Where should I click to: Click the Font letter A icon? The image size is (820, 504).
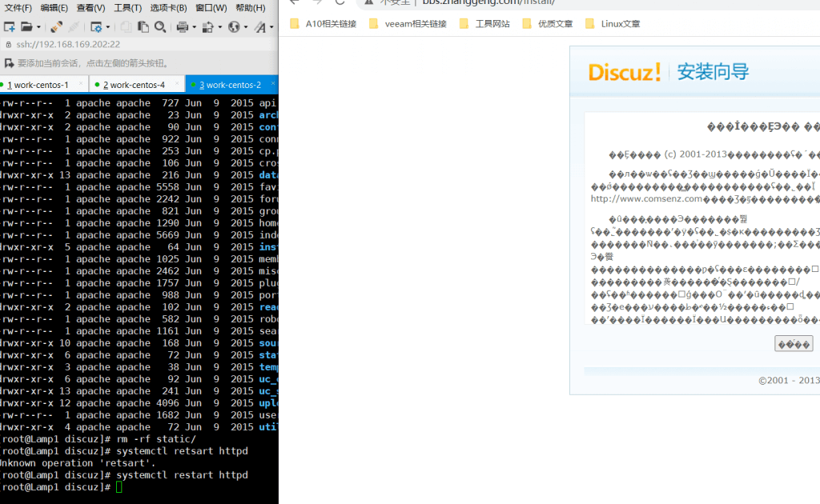coord(260,26)
